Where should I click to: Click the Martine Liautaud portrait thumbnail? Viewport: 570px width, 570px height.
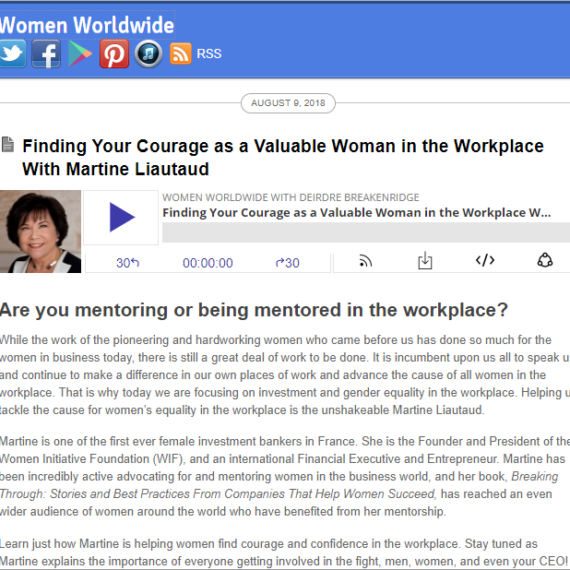(40, 232)
